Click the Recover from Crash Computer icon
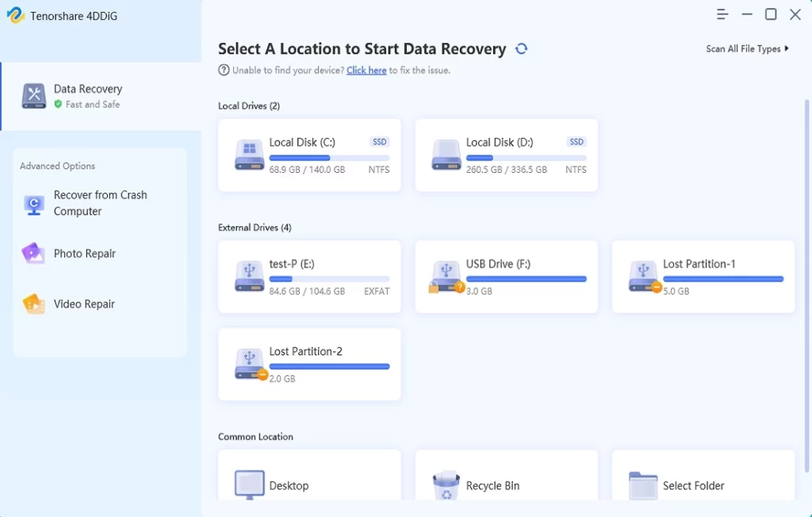 (34, 205)
